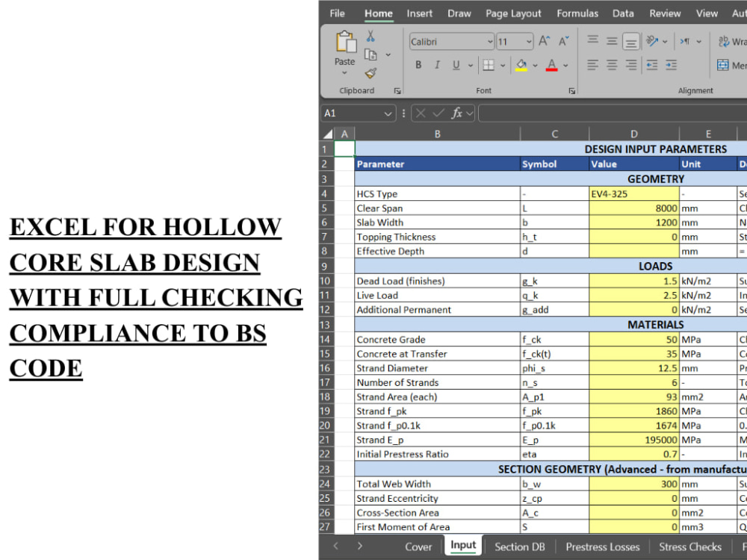The image size is (747, 560).
Task: Switch to the Section DB sheet
Action: coord(519,547)
